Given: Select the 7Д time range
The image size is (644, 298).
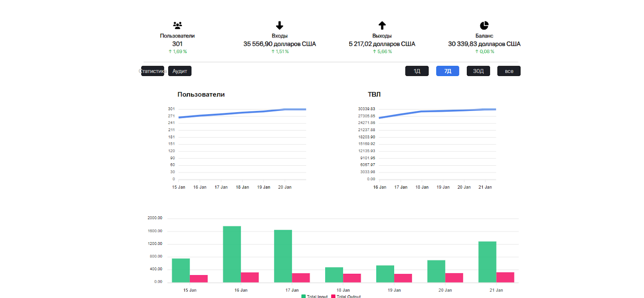Looking at the screenshot, I should click(x=448, y=71).
